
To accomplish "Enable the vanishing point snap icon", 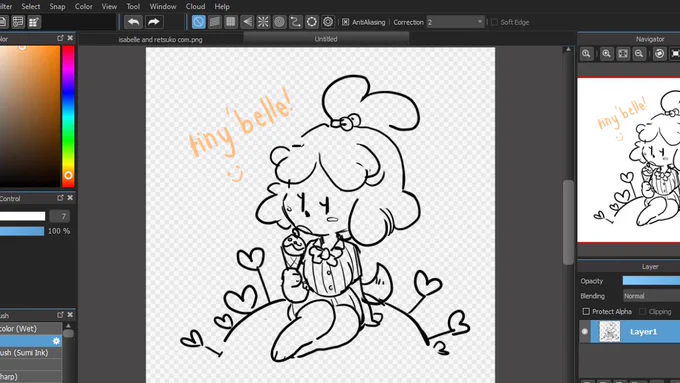I will pyautogui.click(x=247, y=22).
